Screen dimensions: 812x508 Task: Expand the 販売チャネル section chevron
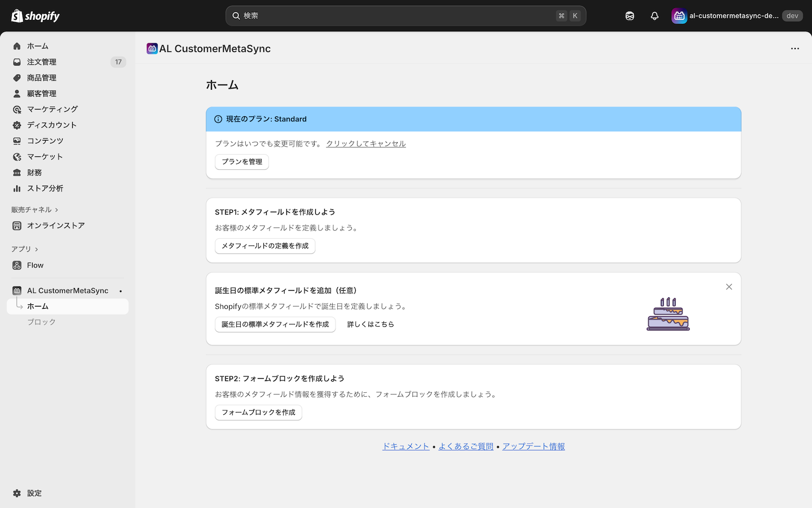tap(56, 210)
